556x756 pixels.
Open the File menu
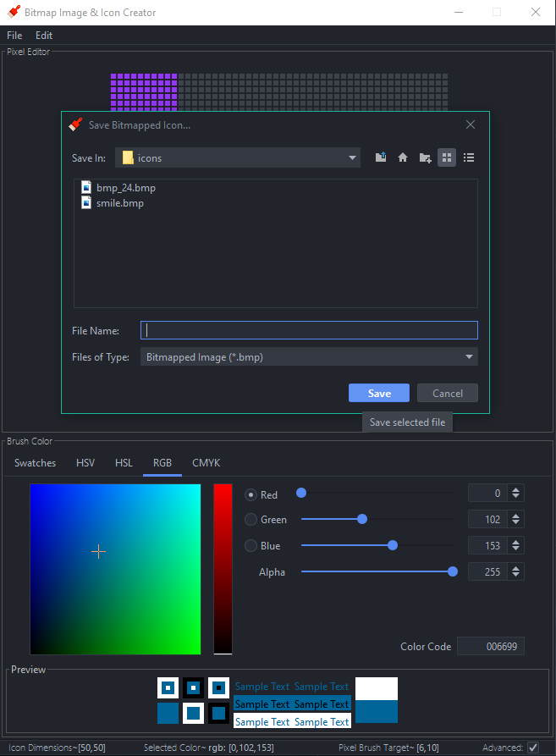pyautogui.click(x=14, y=36)
